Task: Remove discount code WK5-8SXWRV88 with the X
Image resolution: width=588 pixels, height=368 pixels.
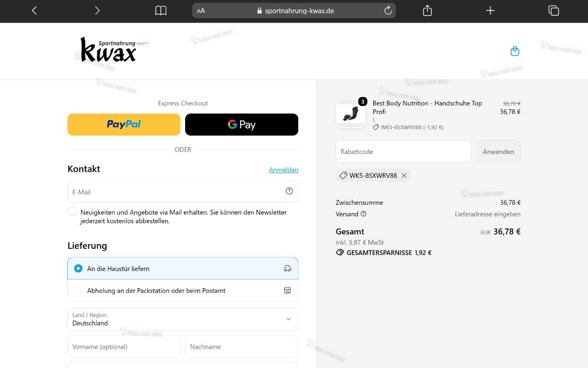Action: click(x=404, y=175)
